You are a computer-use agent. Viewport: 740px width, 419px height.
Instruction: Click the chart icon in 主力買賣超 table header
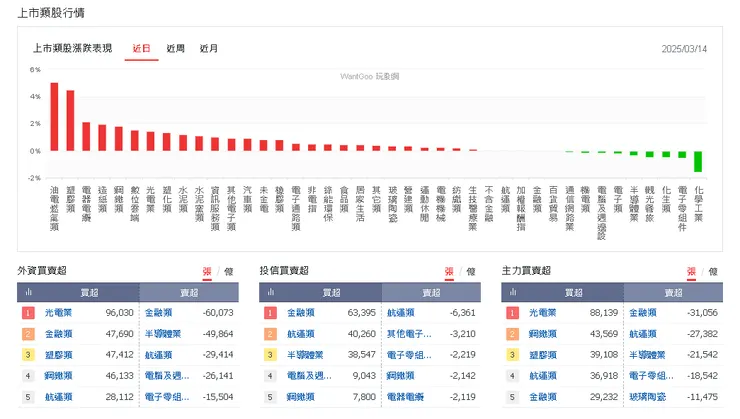(513, 292)
